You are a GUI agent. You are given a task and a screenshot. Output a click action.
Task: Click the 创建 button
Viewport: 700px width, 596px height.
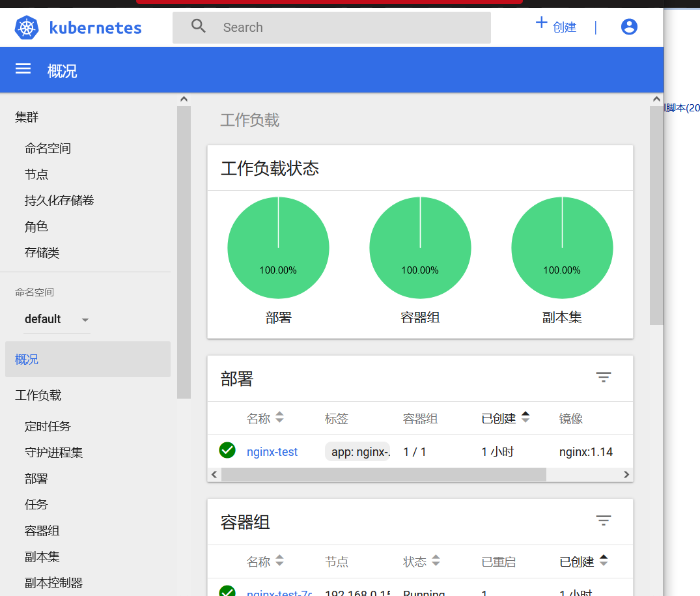[x=556, y=26]
